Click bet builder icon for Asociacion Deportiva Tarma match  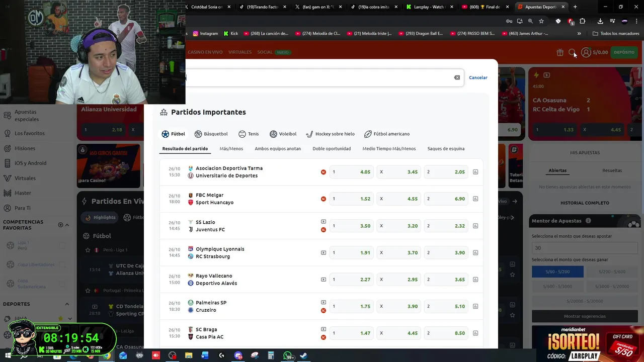point(324,172)
